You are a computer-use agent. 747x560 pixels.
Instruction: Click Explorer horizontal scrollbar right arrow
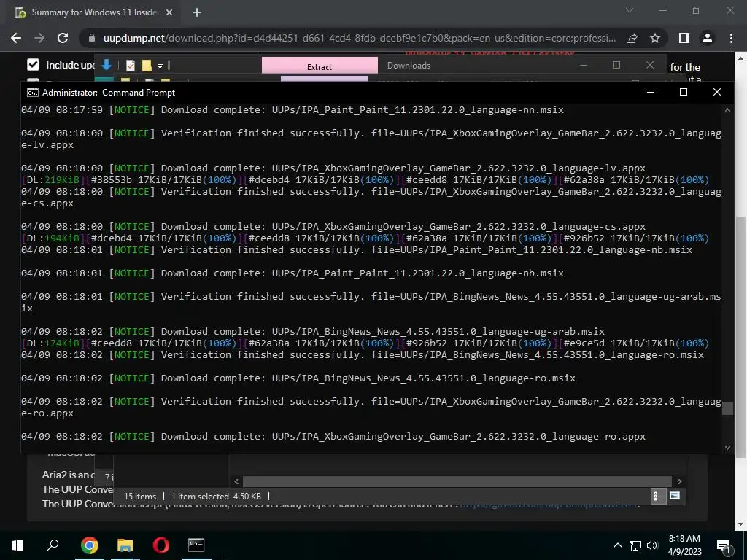pyautogui.click(x=680, y=481)
